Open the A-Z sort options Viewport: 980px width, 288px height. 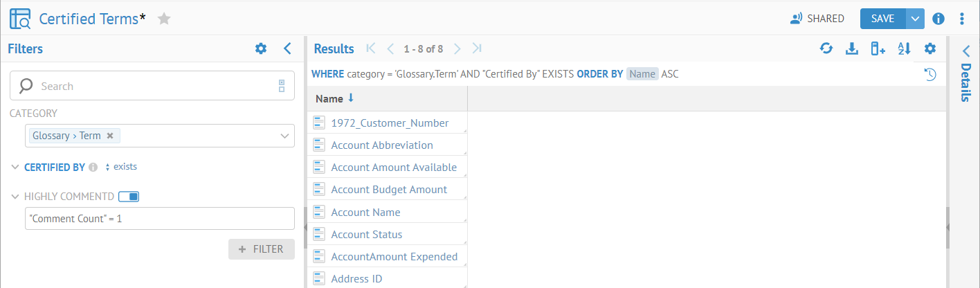pyautogui.click(x=904, y=48)
